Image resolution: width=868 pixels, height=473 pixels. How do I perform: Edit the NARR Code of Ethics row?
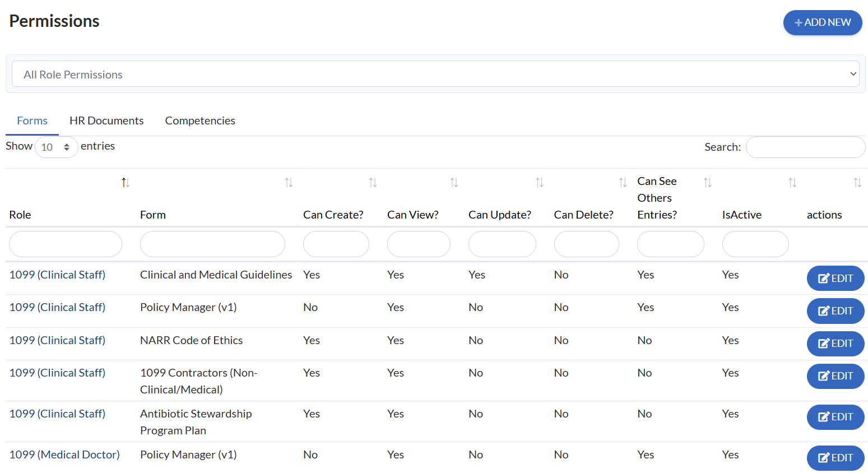click(x=835, y=344)
